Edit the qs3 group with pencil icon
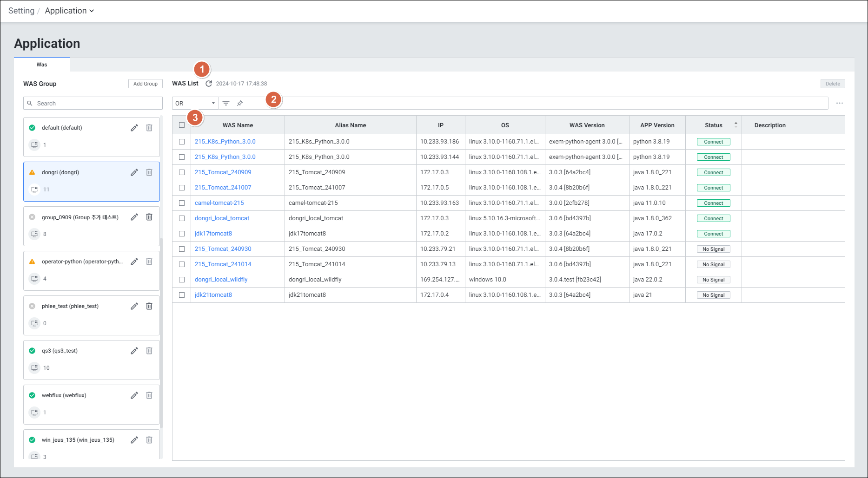The height and width of the screenshot is (478, 868). 134,351
